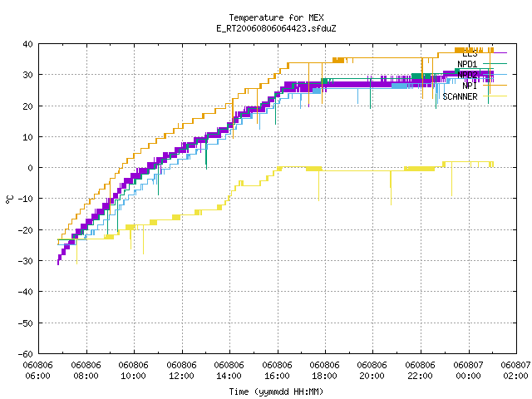Viewport: 532px width, 399px height.
Task: Click the 'NPI' legend label
Action: [x=470, y=86]
